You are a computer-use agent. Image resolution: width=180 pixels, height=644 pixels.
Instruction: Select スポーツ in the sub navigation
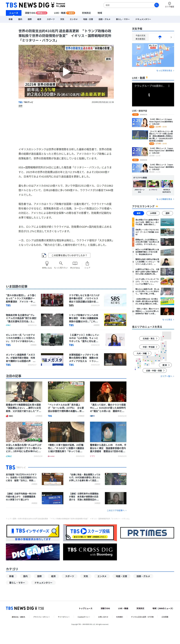[51, 19]
